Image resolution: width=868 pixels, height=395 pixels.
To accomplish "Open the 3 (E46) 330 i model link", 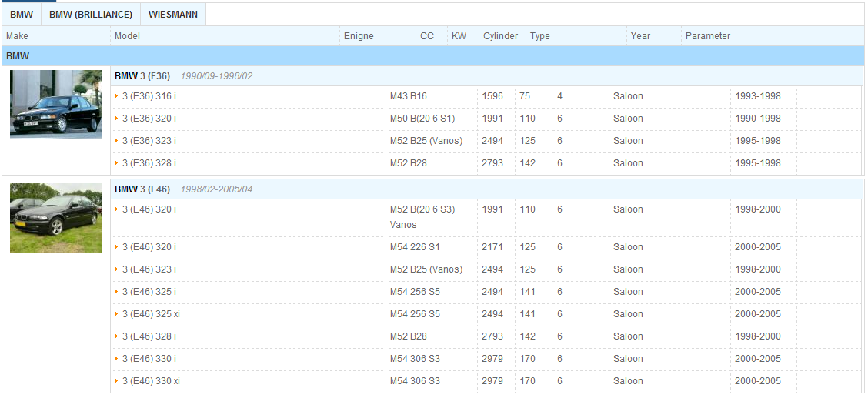I will 149,359.
